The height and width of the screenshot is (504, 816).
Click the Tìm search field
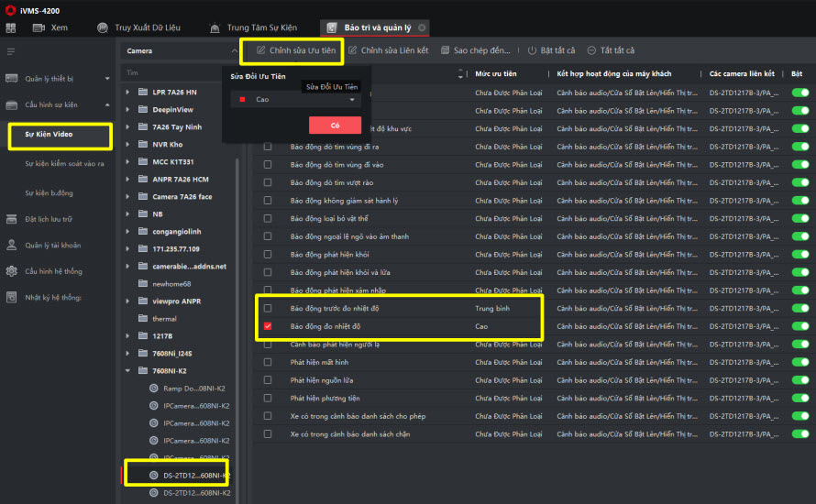click(x=179, y=72)
